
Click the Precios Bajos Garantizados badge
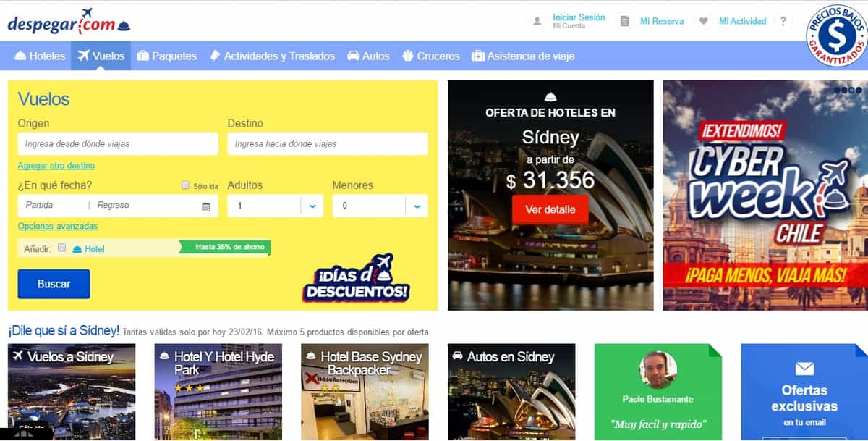pyautogui.click(x=836, y=35)
